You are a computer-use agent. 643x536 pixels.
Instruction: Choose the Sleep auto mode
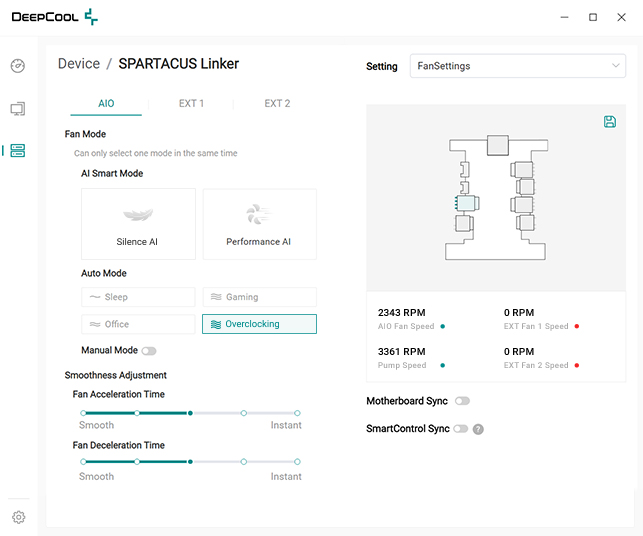(138, 297)
